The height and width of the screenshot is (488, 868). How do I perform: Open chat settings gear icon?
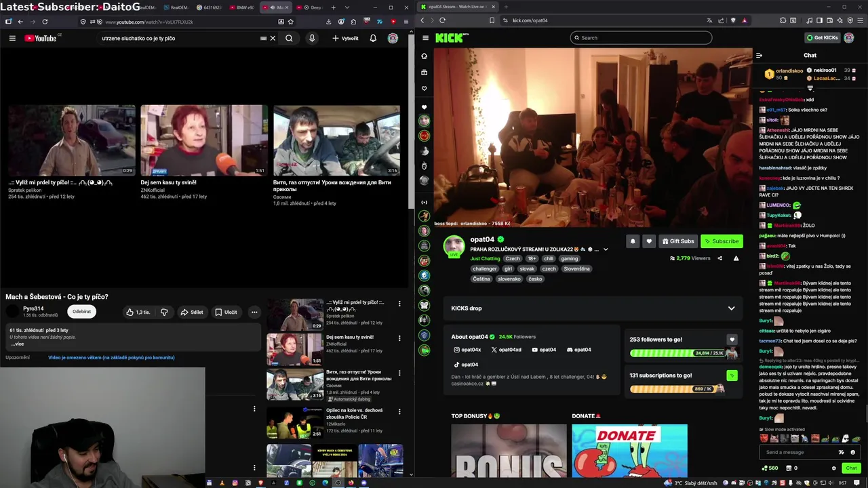pyautogui.click(x=834, y=468)
